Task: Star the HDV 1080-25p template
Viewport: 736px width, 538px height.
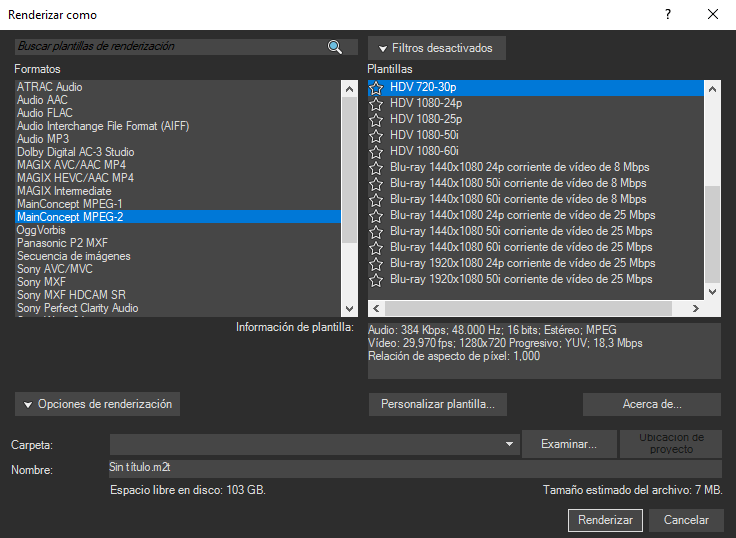Action: coord(376,120)
